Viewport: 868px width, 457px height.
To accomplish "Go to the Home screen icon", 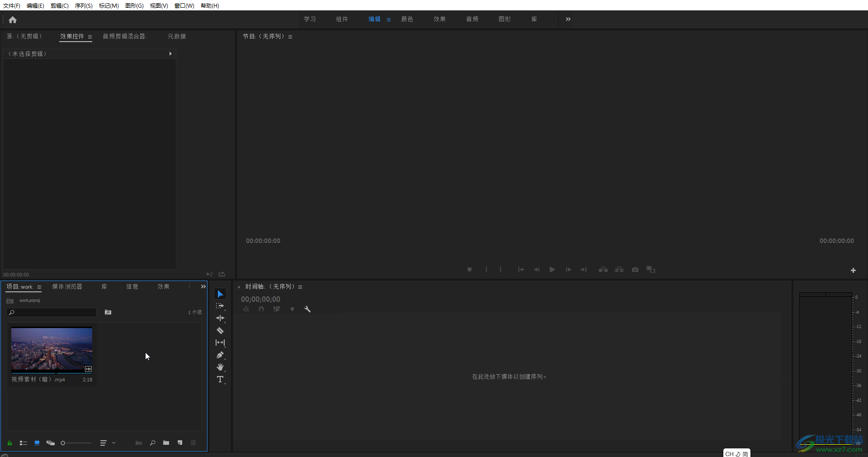I will 13,19.
